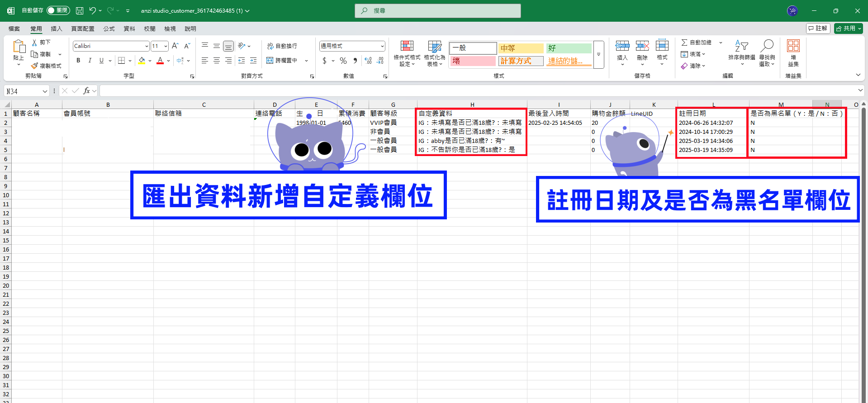This screenshot has height=403, width=868.
Task: Open Sort and Filter (排序與篩選)
Action: [x=742, y=52]
